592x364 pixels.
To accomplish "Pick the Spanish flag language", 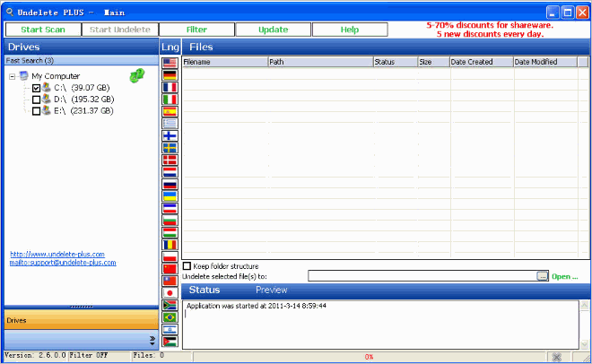I will [x=170, y=111].
